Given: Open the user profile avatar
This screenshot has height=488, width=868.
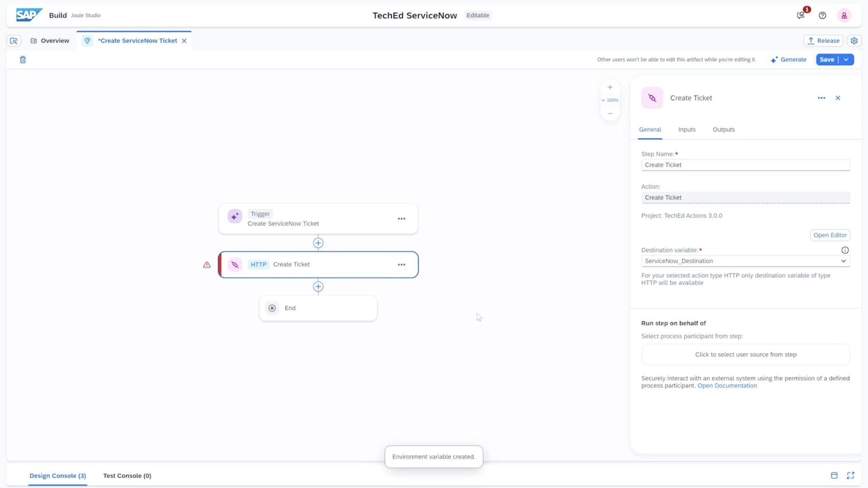Looking at the screenshot, I should pyautogui.click(x=844, y=15).
